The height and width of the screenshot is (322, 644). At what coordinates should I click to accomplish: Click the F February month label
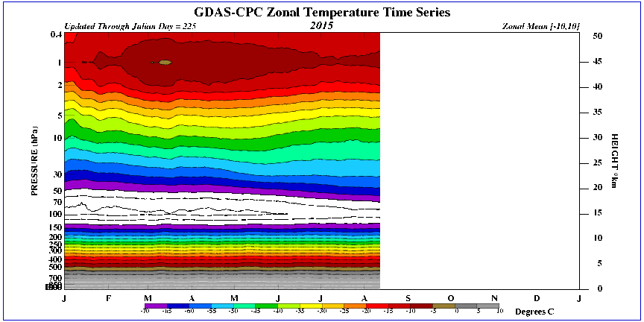(108, 298)
